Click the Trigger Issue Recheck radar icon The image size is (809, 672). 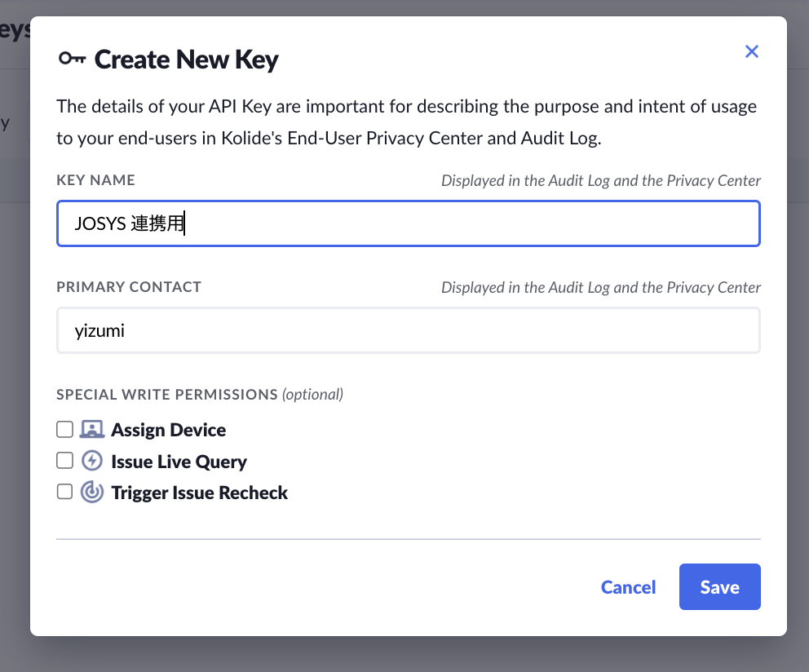pos(92,493)
